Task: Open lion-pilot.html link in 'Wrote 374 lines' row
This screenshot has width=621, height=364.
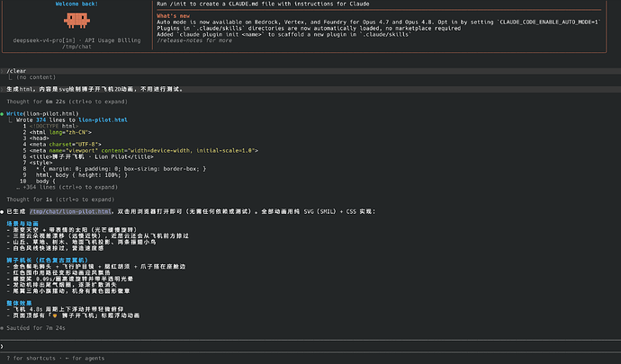Action: click(103, 120)
